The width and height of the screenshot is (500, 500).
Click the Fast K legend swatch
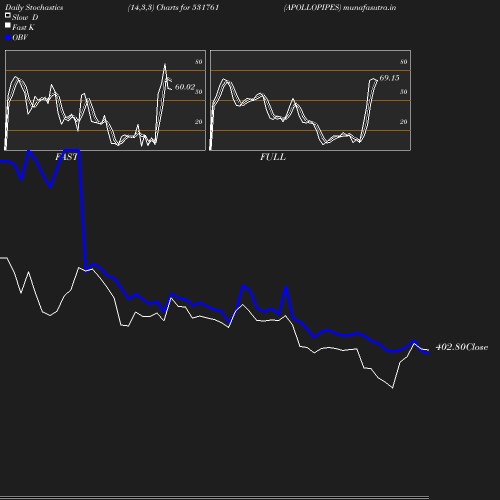click(x=8, y=25)
